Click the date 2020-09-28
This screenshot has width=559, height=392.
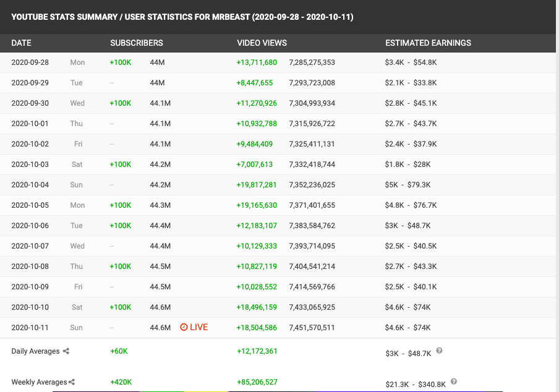[x=30, y=62]
